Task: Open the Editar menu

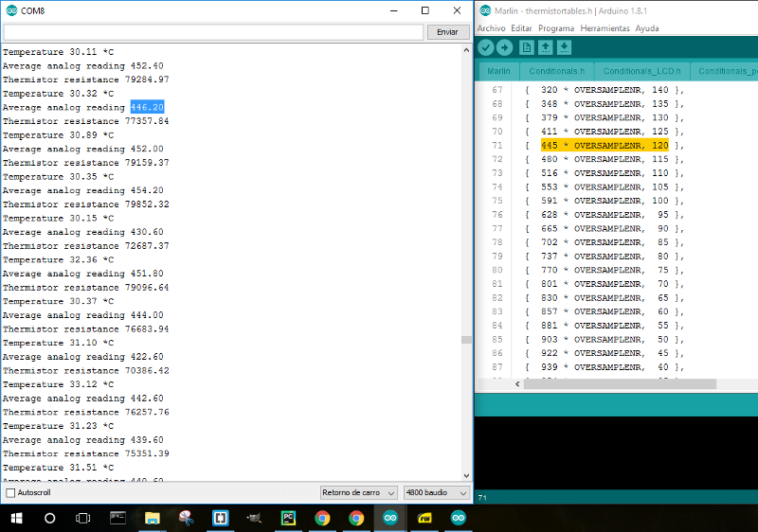Action: click(521, 28)
